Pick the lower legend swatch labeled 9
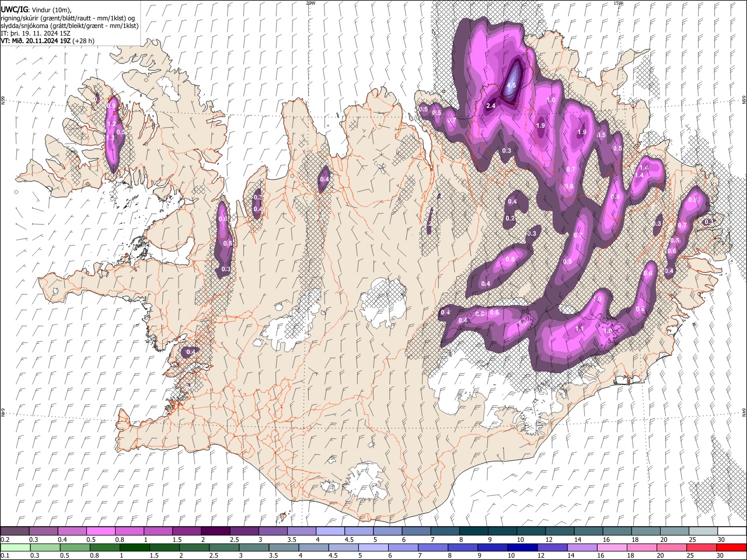Viewport: 747px width, 560px height. click(492, 547)
